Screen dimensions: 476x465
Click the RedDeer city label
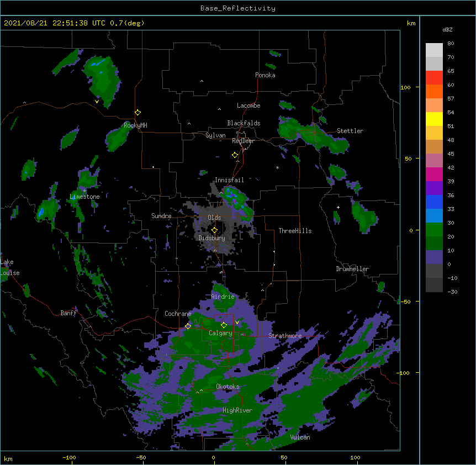243,141
